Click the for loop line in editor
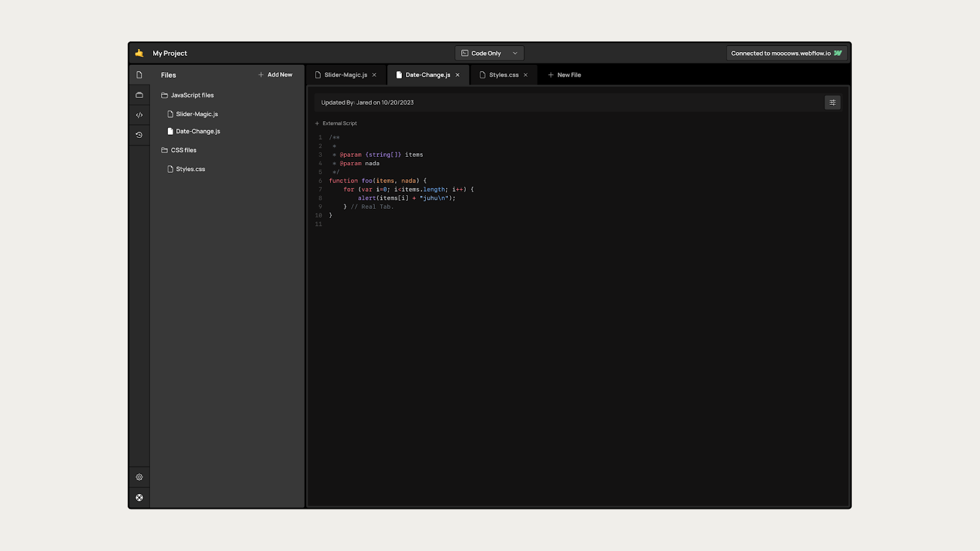The height and width of the screenshot is (551, 980). [x=409, y=189]
